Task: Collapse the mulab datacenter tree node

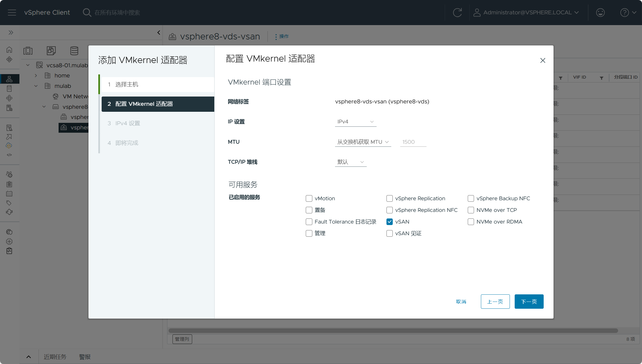Action: pyautogui.click(x=36, y=86)
